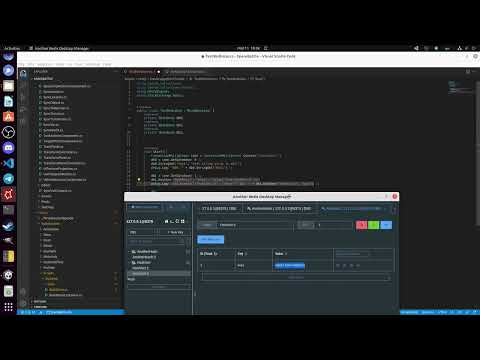Click blue save button beside green refresh button

[x=386, y=225]
